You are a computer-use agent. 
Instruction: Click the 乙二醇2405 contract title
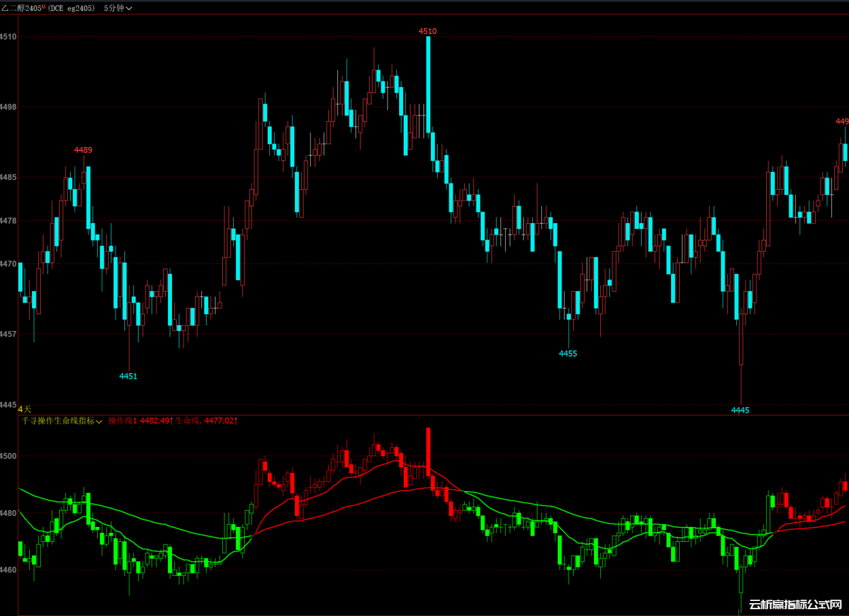click(x=21, y=8)
